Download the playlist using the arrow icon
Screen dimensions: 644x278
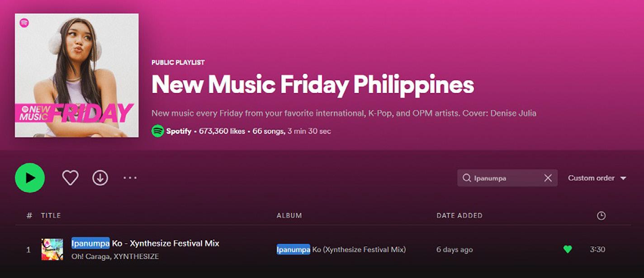(x=100, y=178)
